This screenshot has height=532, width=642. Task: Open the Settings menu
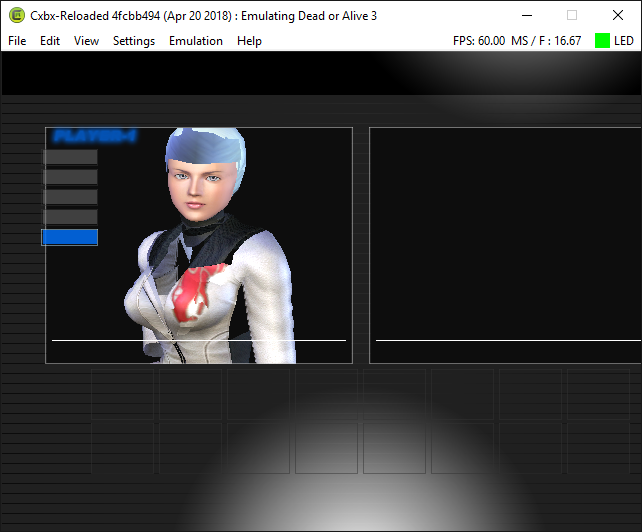click(x=134, y=41)
